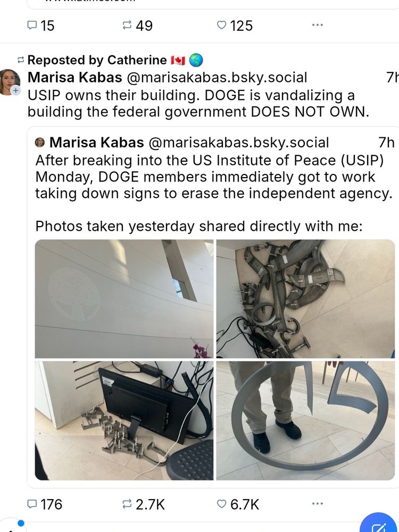
Task: Repost the Marisa Kabas post with 2.7K reposts
Action: (143, 504)
